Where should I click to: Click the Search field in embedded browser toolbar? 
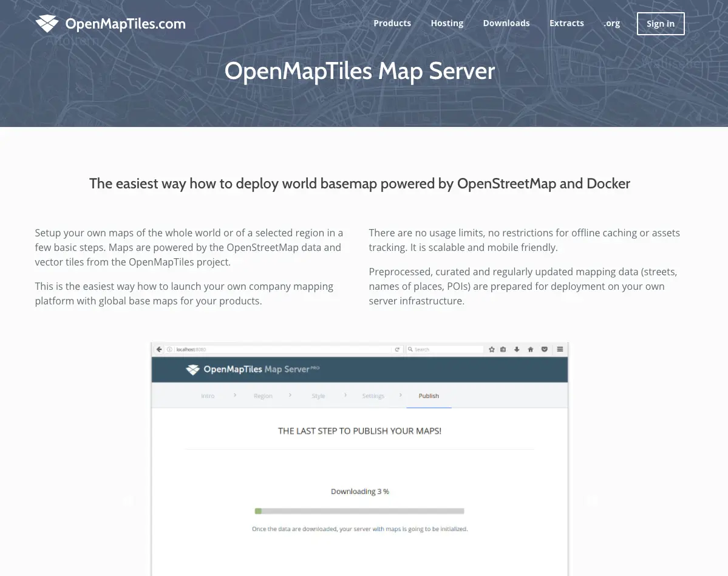click(445, 349)
